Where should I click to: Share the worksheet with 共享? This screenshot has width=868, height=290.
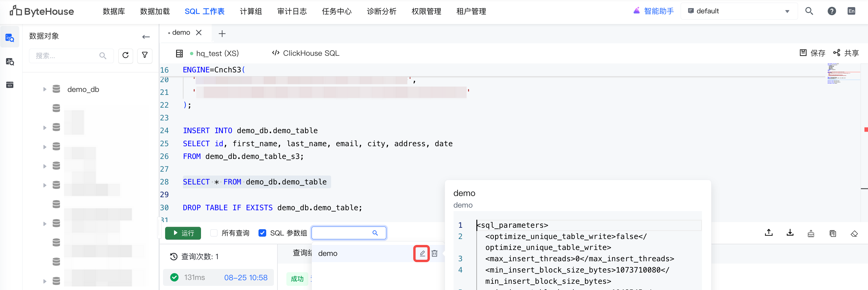(846, 53)
